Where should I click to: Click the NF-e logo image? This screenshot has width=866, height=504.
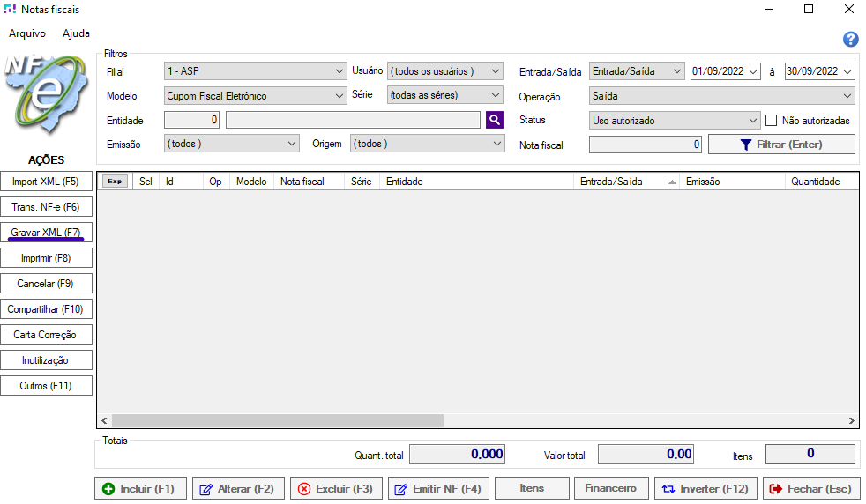coord(44,101)
